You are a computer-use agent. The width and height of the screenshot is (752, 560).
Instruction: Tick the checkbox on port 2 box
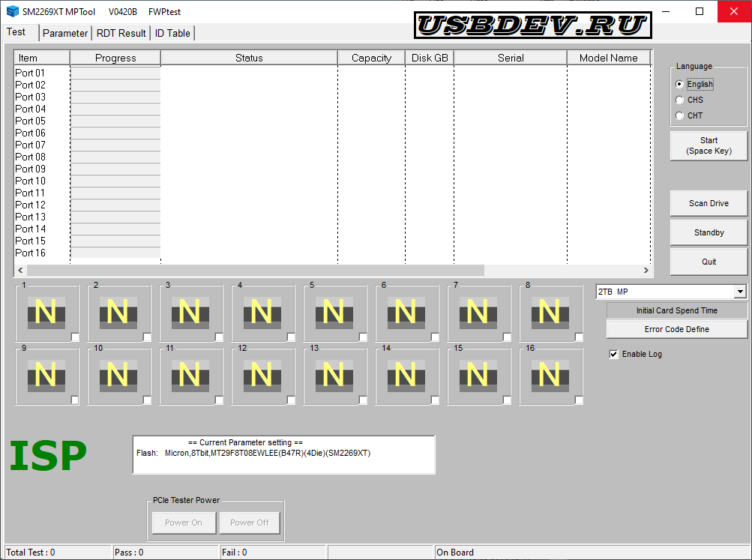[x=147, y=337]
